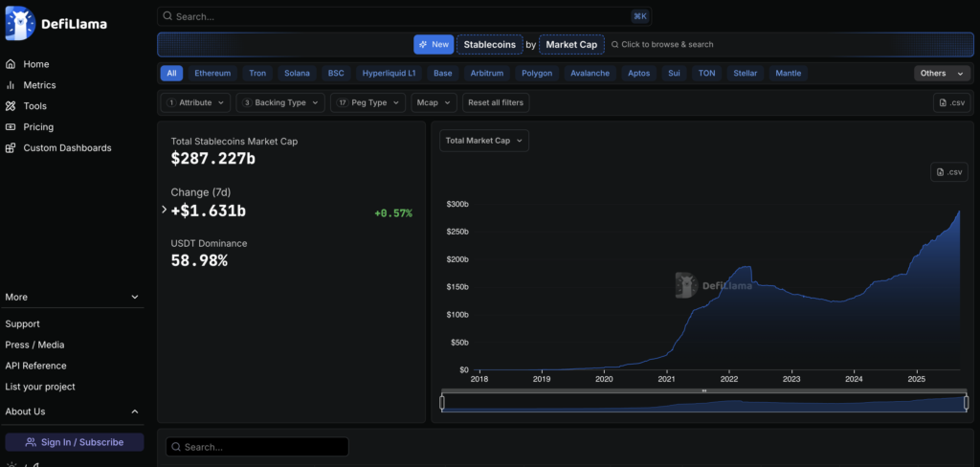Screen dimensions: 980x467
Task: Select the Sui chain tab
Action: pos(674,73)
